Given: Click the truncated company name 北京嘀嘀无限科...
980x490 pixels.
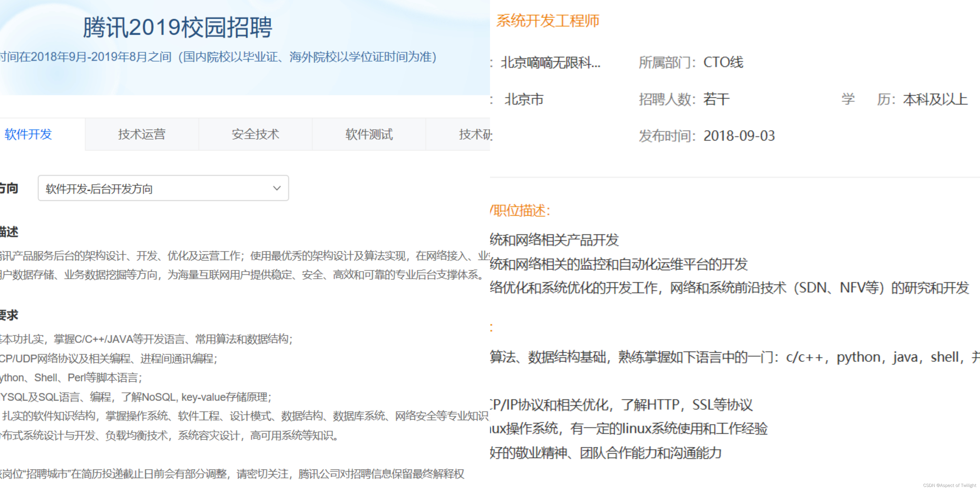Looking at the screenshot, I should pyautogui.click(x=550, y=62).
